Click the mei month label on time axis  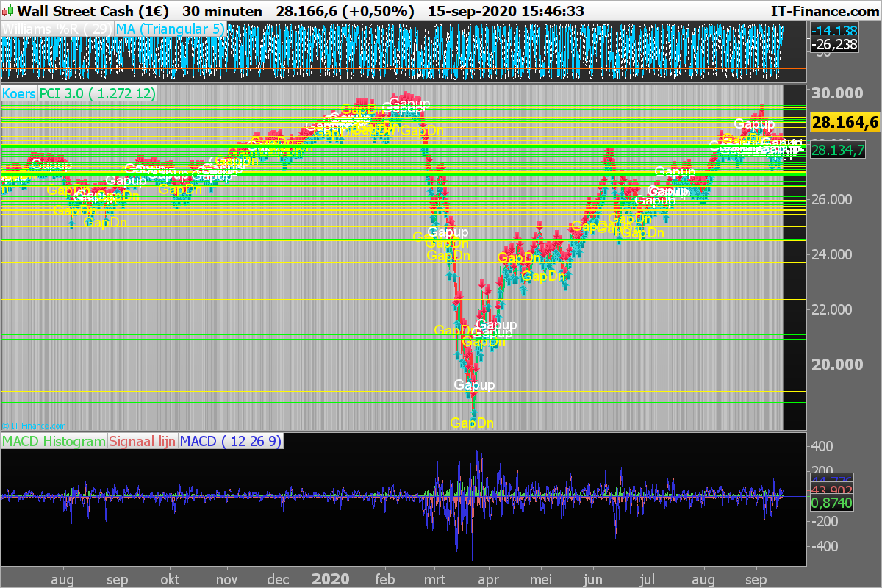click(540, 580)
